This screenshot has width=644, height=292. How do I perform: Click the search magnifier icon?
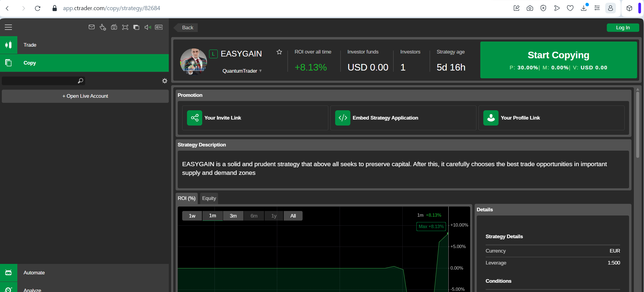tap(80, 81)
